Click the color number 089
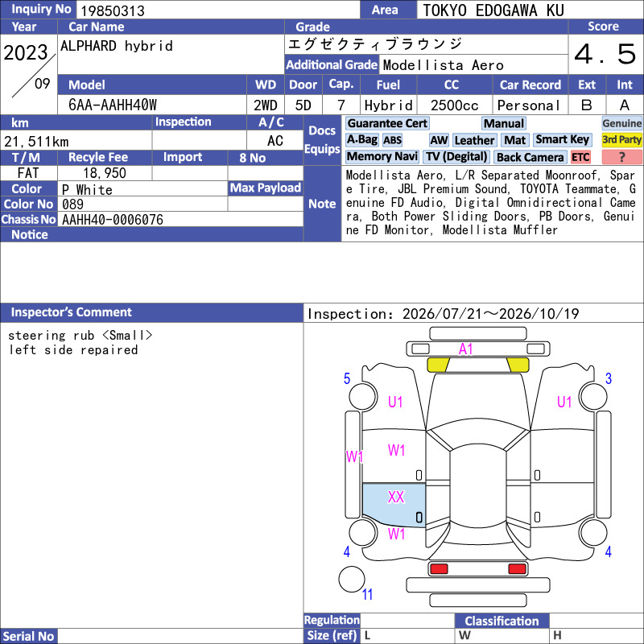The height and width of the screenshot is (644, 644). (72, 204)
